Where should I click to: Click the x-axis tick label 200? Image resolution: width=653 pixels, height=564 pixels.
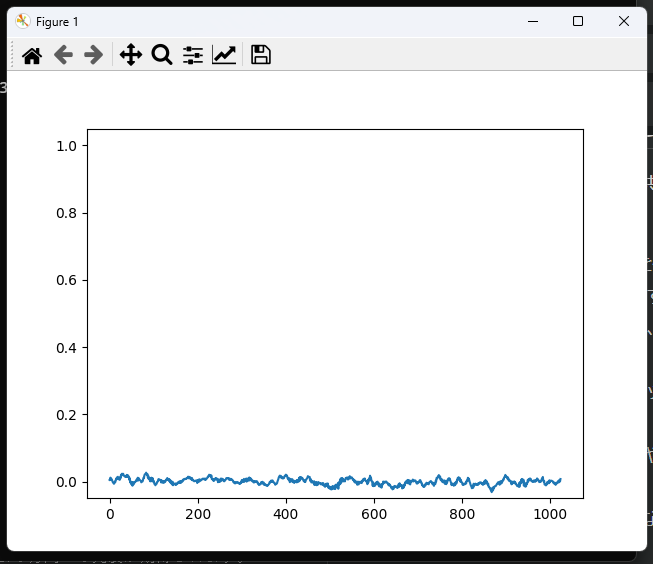coord(198,514)
